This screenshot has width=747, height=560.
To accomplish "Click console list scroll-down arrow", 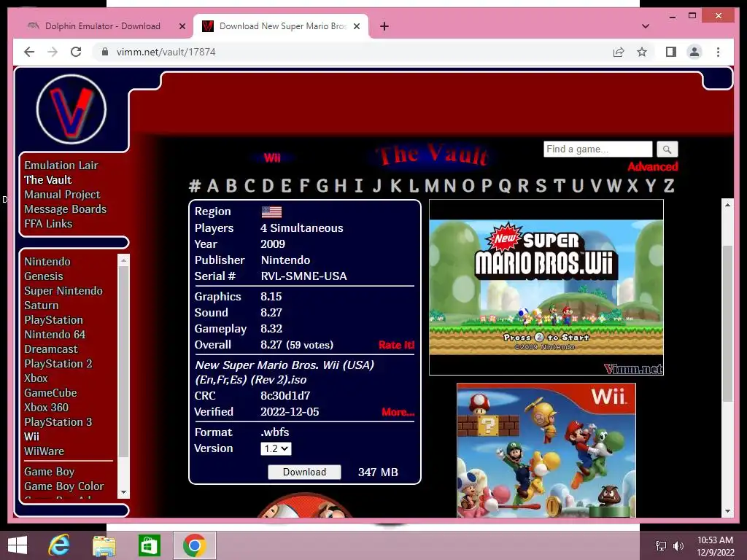I will click(x=123, y=492).
